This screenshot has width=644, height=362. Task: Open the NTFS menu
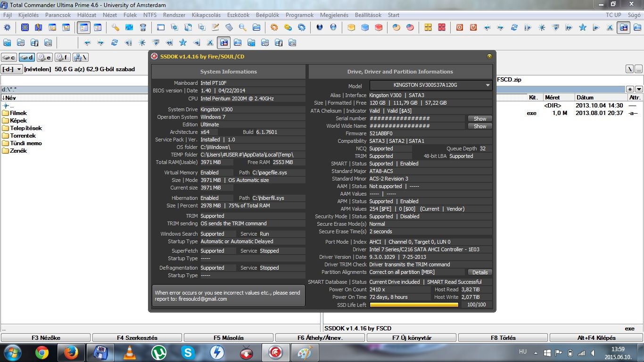pyautogui.click(x=150, y=15)
